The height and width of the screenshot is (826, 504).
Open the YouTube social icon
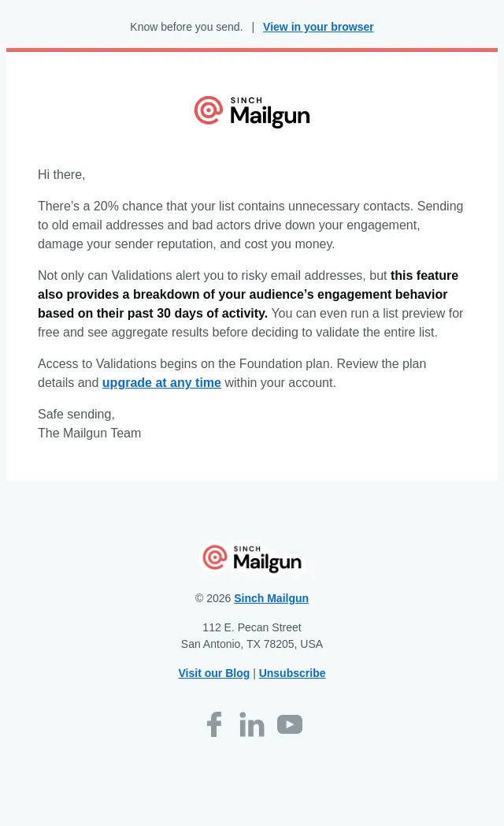(290, 724)
